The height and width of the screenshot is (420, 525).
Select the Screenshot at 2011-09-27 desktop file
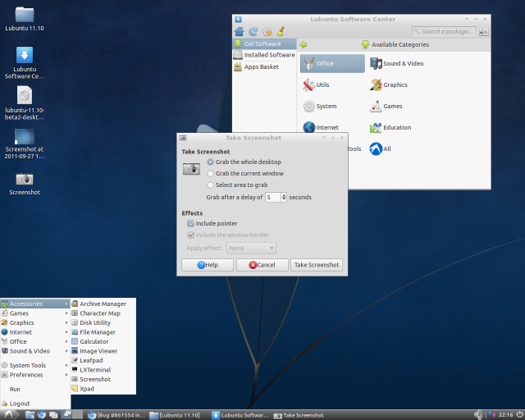click(25, 144)
